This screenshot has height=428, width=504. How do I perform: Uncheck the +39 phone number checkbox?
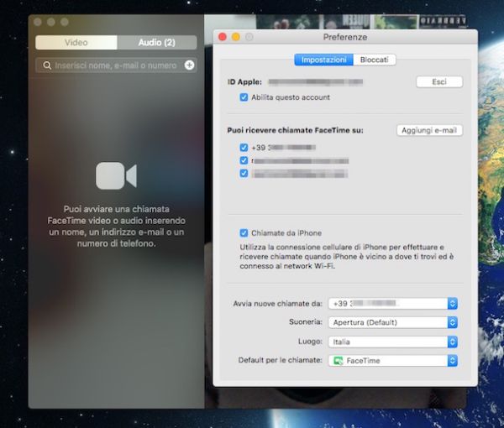[244, 147]
